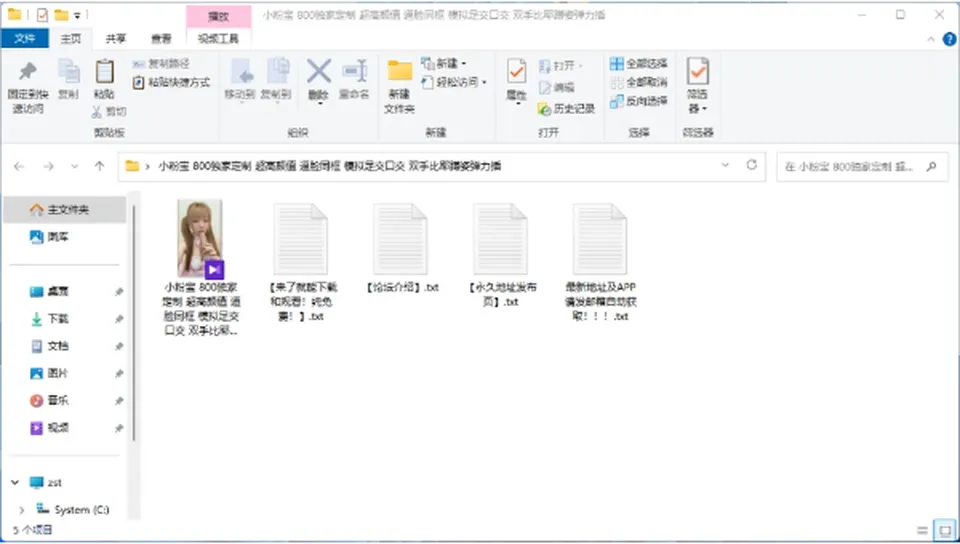Viewport: 960px width, 544px height.
Task: Switch to details view in status bar
Action: click(x=922, y=531)
